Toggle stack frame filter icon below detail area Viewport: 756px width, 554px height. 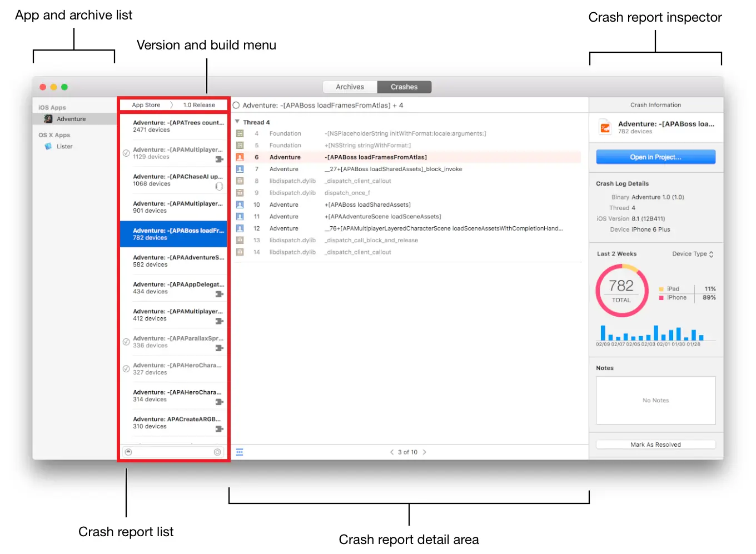pyautogui.click(x=240, y=452)
